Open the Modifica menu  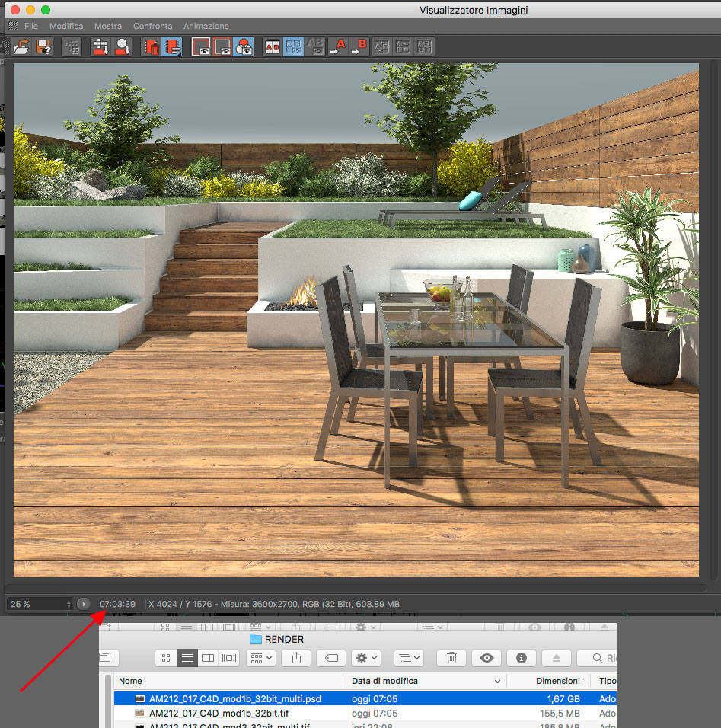66,26
